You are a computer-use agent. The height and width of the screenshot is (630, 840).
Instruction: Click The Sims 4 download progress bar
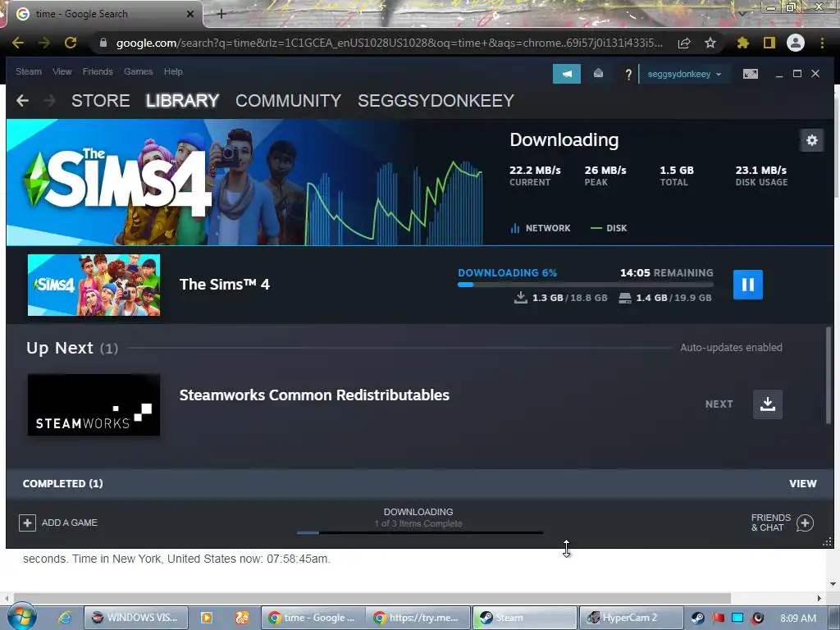point(586,285)
